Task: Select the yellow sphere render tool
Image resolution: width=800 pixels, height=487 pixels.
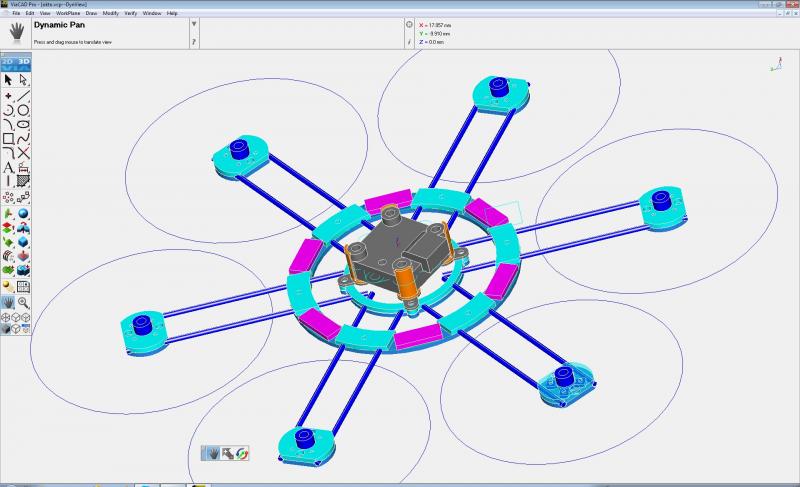Action: [8, 287]
